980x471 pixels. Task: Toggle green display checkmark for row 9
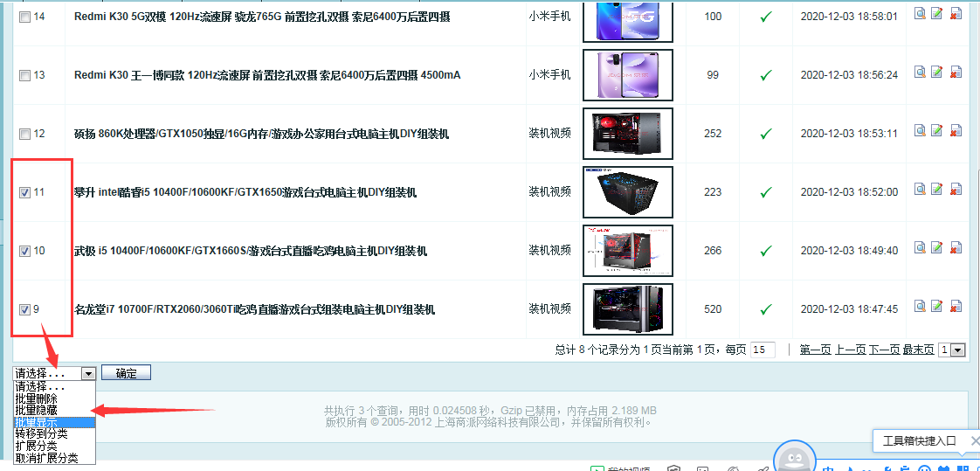[766, 309]
